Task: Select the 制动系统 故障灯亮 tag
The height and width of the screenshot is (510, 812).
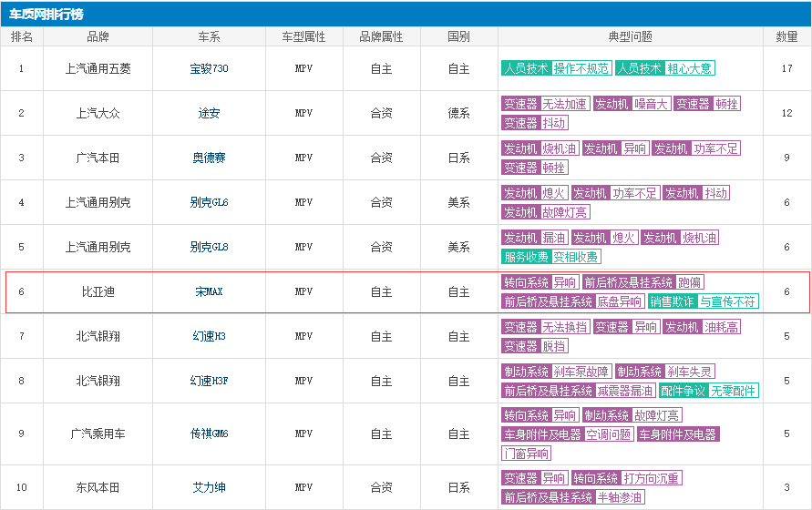Action: 632,415
